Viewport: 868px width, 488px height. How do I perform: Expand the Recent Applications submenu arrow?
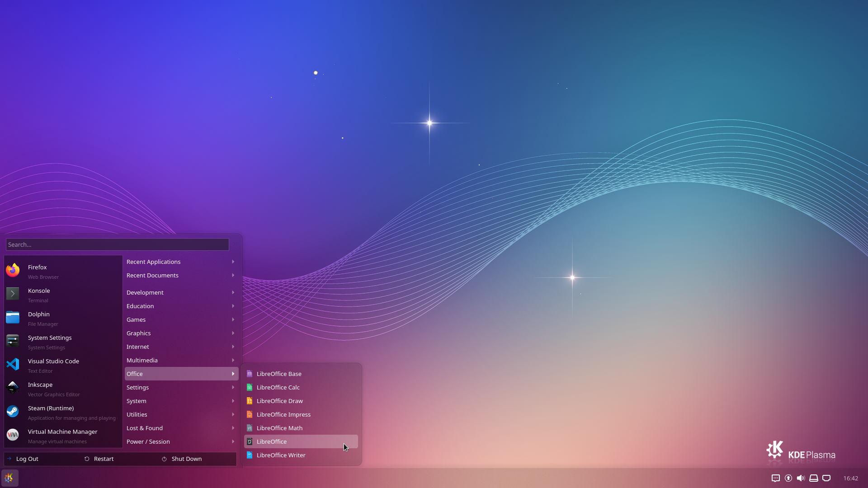233,262
